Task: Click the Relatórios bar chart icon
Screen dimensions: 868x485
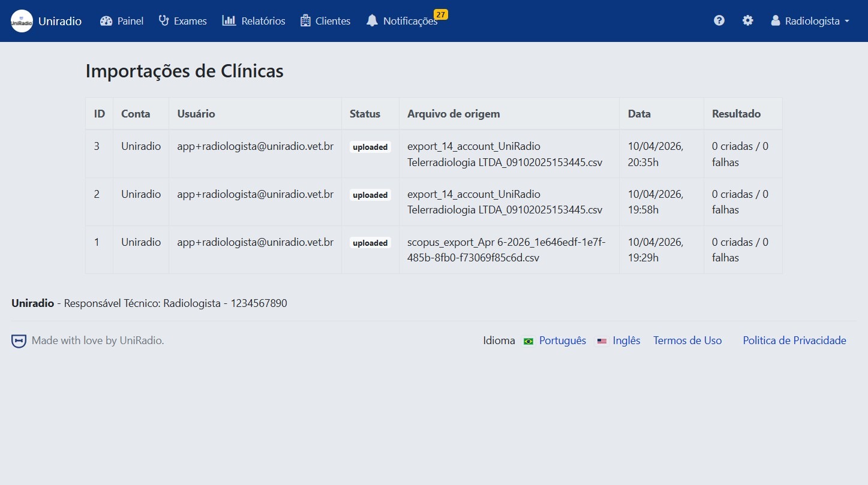Action: coord(230,20)
